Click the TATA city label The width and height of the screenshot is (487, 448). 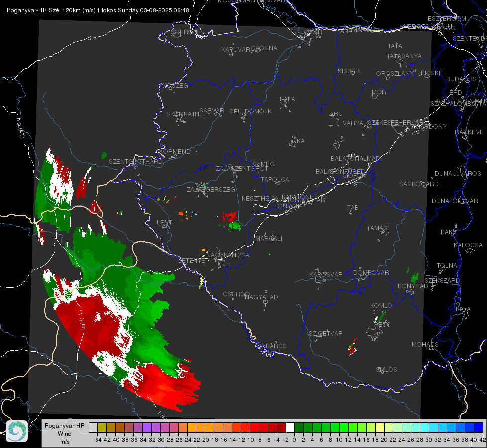395,46
